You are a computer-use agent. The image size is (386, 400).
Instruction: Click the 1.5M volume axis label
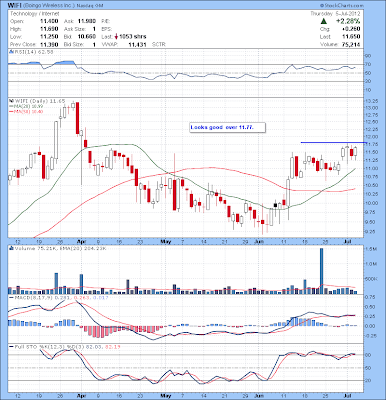click(371, 249)
